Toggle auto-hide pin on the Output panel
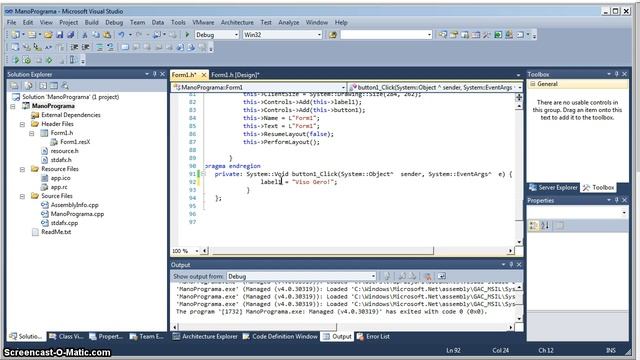The image size is (640, 360). tap(511, 264)
